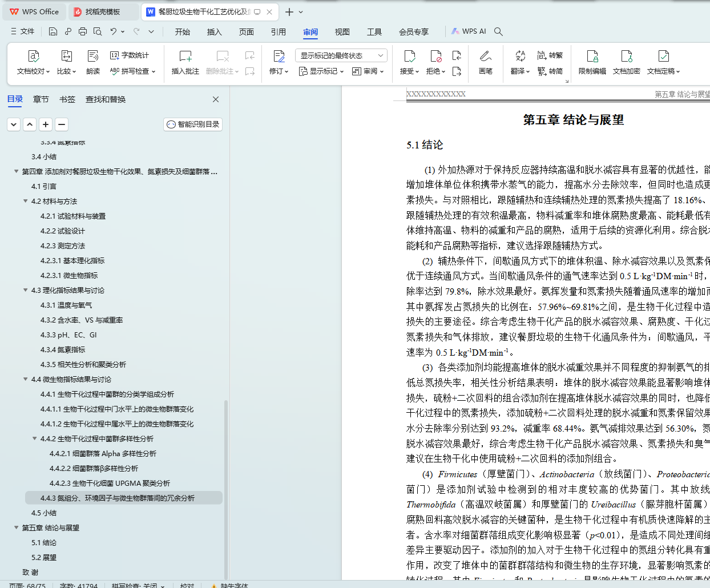Click the search magnifier next to WPS AI
Screen dimensions: 710x588
(x=498, y=31)
